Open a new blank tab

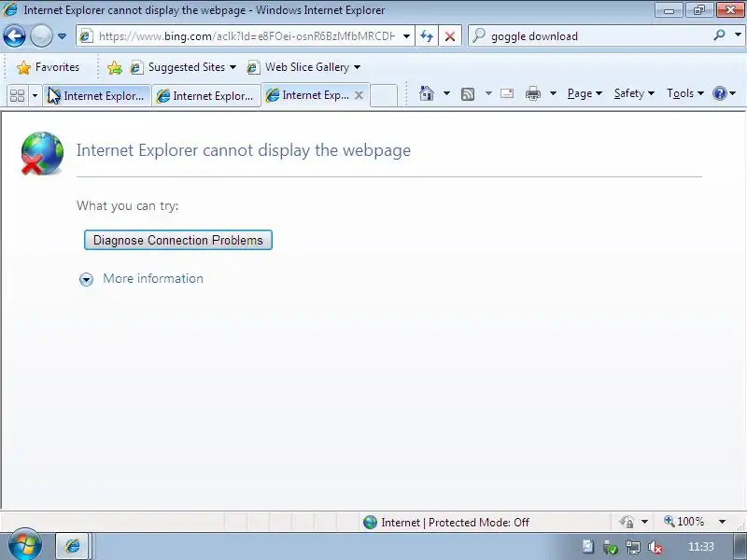pos(384,96)
